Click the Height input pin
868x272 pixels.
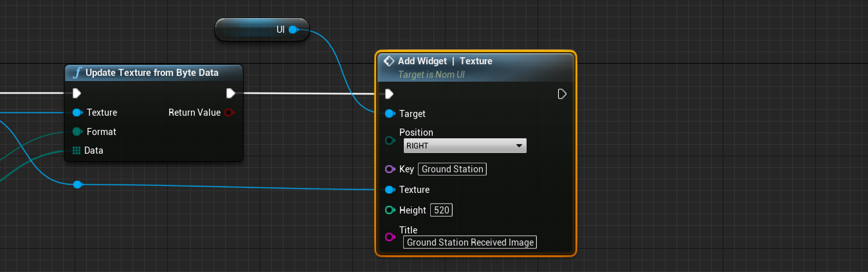click(x=389, y=210)
